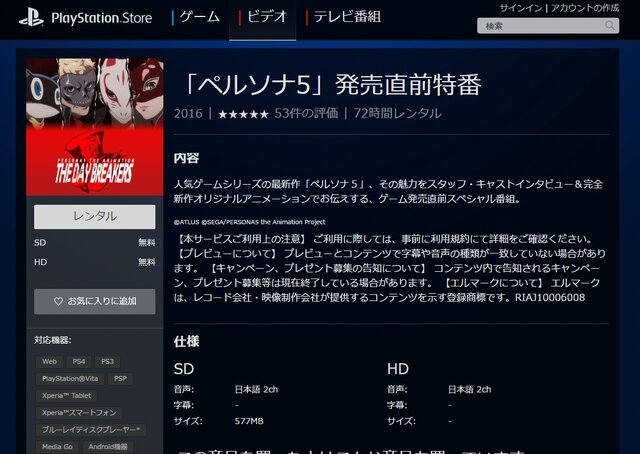Click the アカウントの作成 link
Image resolution: width=640 pixels, height=454 pixels.
click(x=585, y=8)
